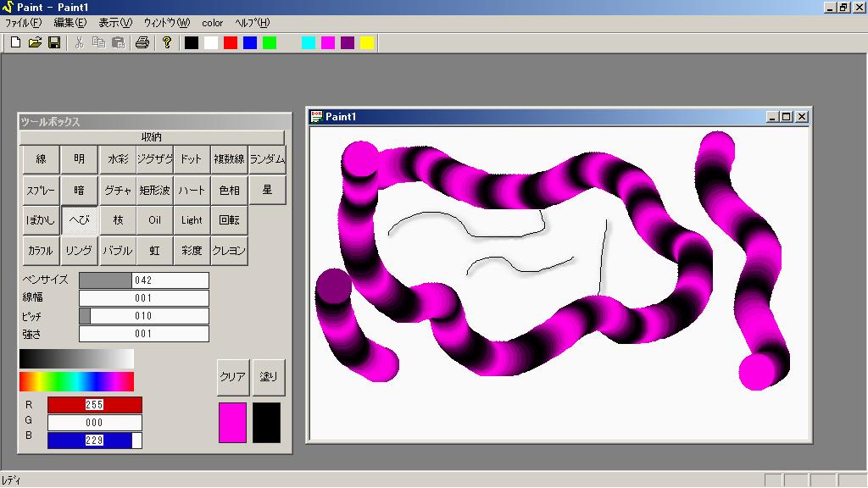868x488 pixels.
Task: Pick the cyan swatch in the toolbar
Action: pyautogui.click(x=309, y=43)
